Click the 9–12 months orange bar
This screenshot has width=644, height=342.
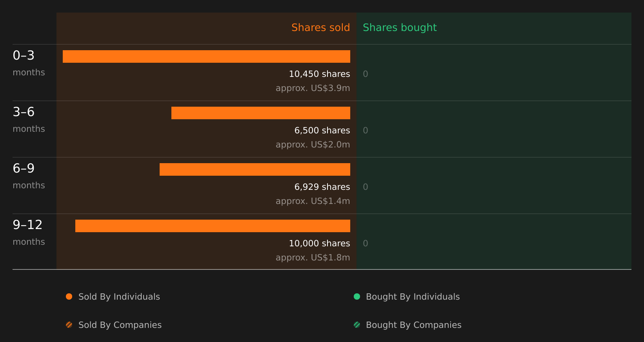pos(213,226)
